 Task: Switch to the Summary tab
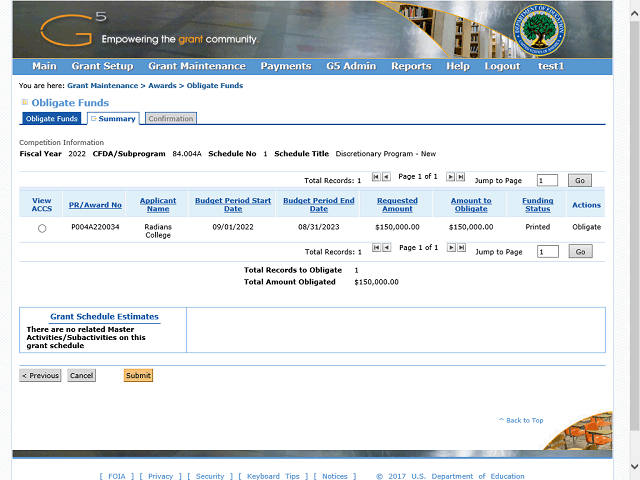[x=113, y=118]
